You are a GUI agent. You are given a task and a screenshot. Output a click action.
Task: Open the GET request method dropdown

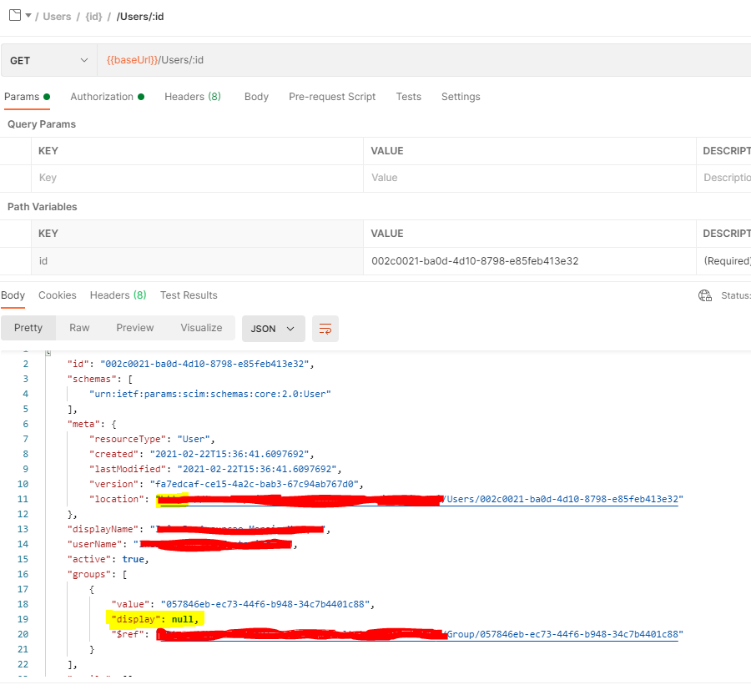[x=50, y=59]
